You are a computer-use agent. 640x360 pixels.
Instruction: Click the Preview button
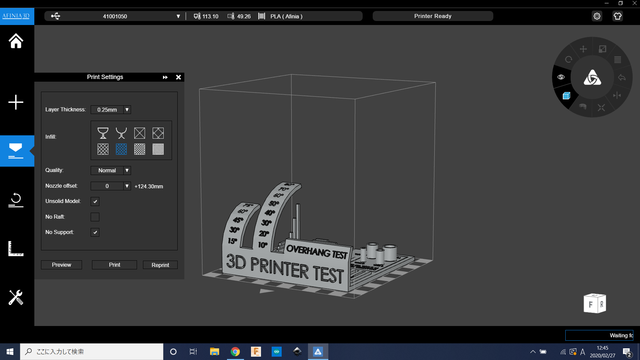(61, 265)
